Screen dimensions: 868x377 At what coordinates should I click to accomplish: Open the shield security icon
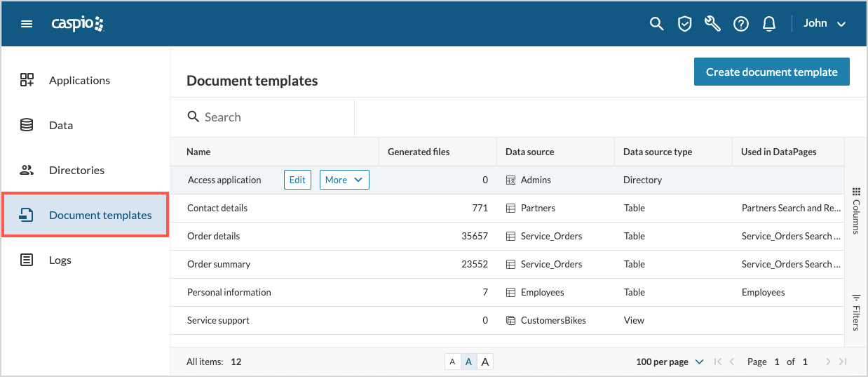[x=684, y=24]
